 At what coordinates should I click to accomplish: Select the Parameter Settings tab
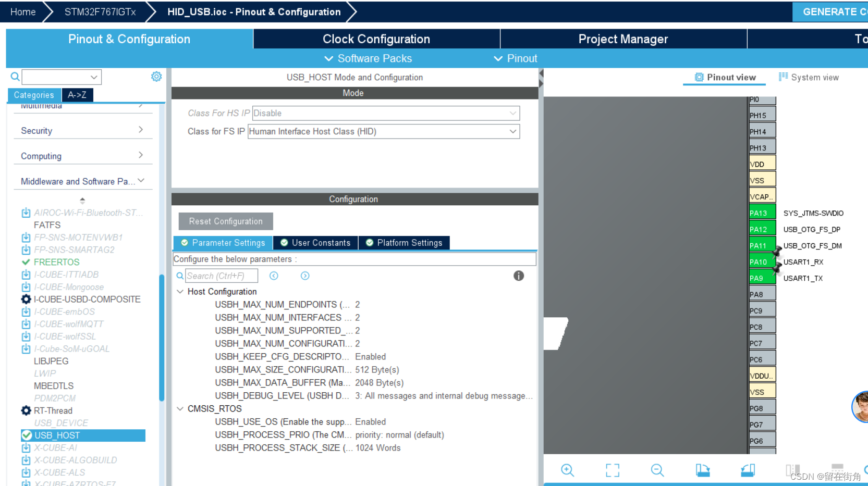pyautogui.click(x=223, y=243)
